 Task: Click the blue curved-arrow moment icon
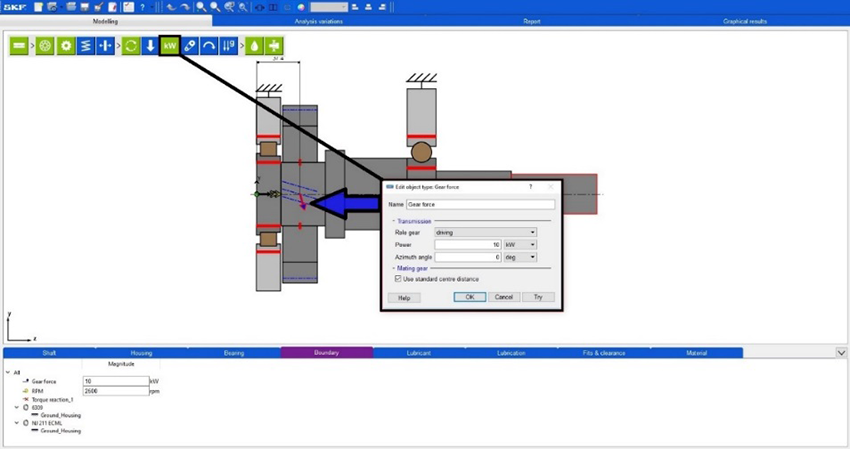pos(209,46)
